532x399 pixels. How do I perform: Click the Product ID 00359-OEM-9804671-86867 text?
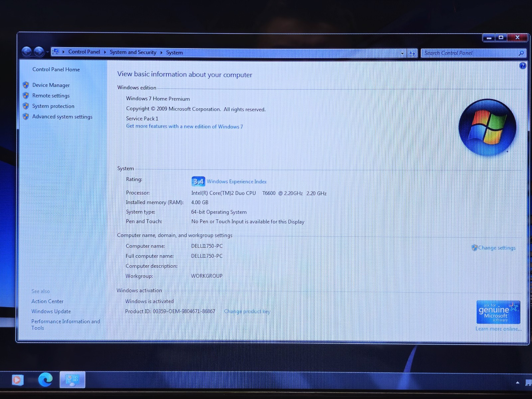(170, 312)
